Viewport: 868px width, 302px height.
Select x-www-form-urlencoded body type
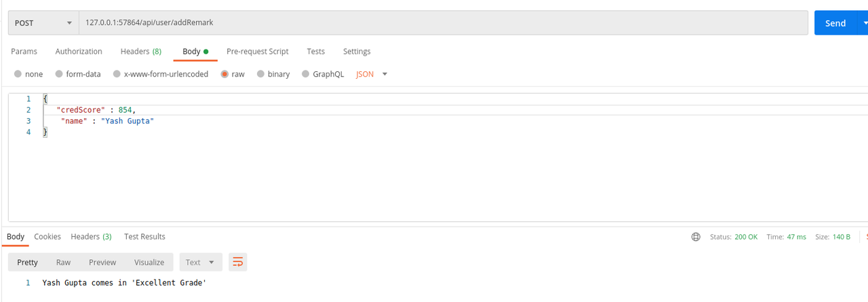tap(161, 74)
